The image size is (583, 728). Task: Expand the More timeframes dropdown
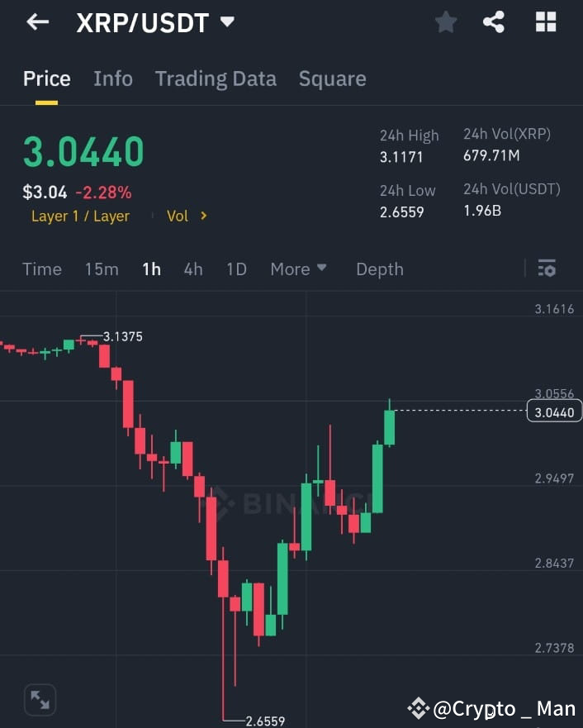297,269
